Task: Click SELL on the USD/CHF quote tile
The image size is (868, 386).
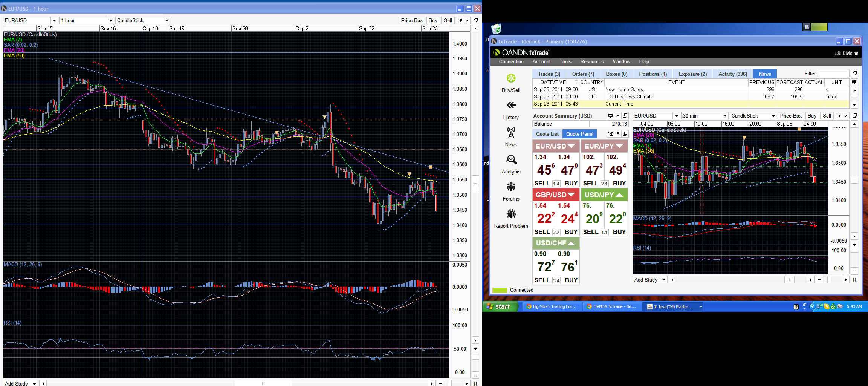Action: pyautogui.click(x=542, y=280)
